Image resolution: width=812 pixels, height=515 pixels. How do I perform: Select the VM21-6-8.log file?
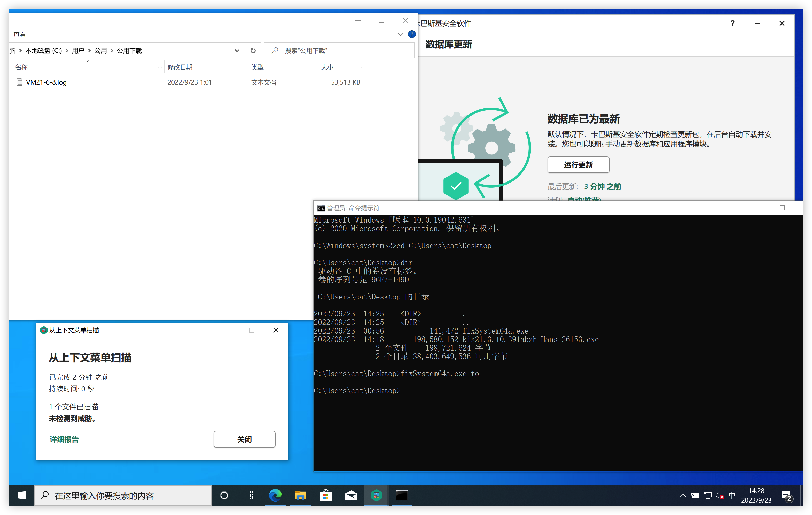[x=46, y=82]
